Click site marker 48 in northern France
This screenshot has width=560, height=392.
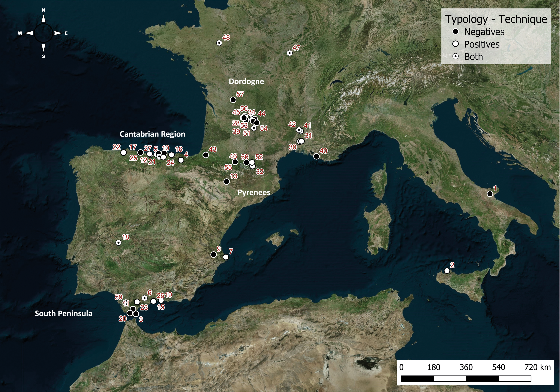(219, 43)
